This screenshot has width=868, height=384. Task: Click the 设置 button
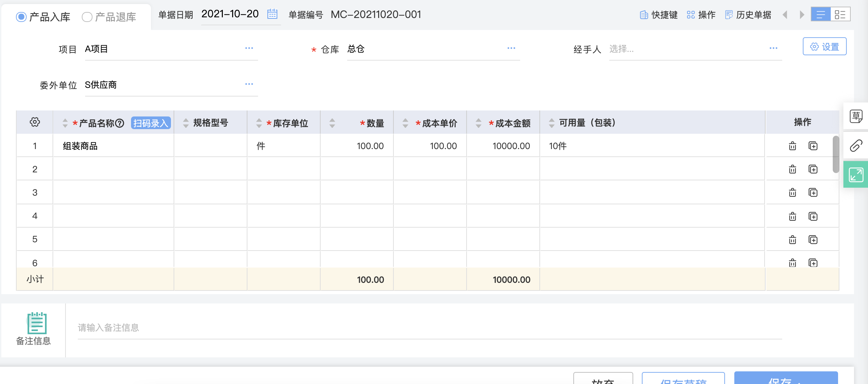[x=824, y=47]
